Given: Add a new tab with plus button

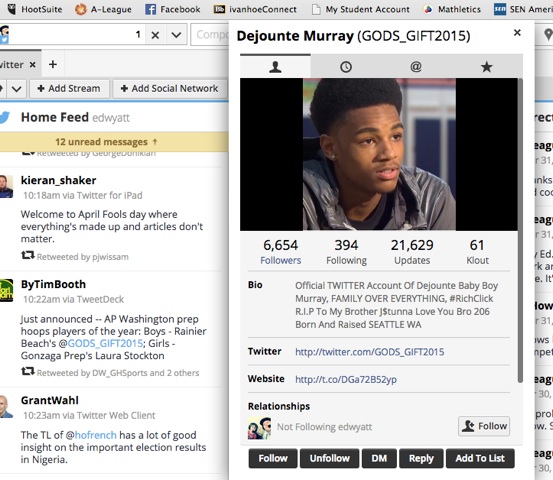Looking at the screenshot, I should [x=53, y=65].
